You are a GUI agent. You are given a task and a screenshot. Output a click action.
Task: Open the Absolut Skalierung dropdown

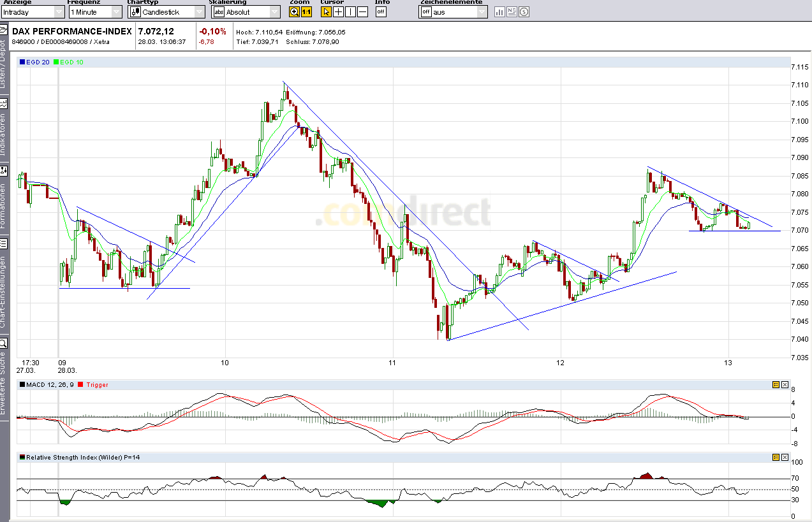[246, 11]
